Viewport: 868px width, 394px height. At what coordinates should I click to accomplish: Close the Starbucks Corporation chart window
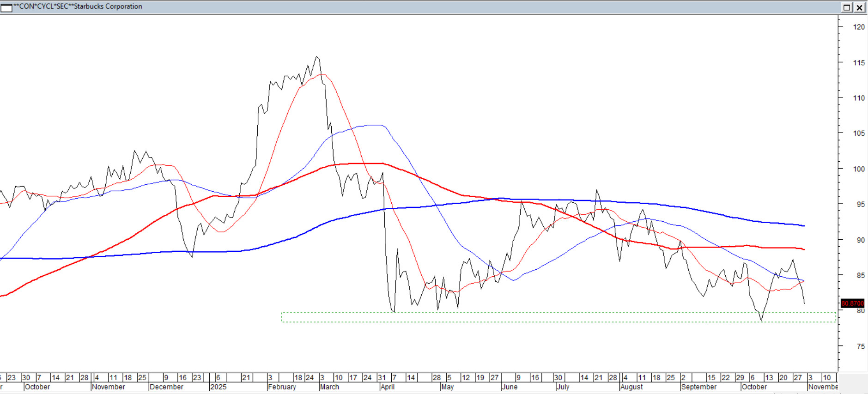pos(859,7)
